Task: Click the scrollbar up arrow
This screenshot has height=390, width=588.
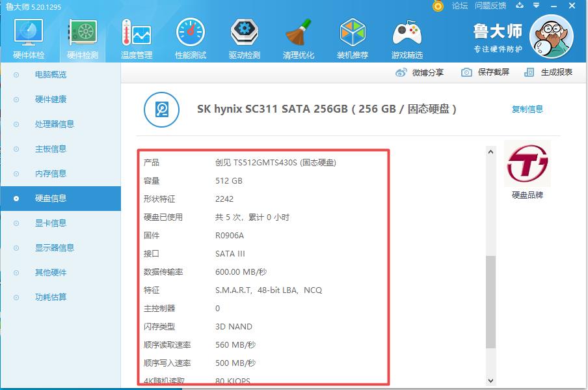Action: [x=490, y=152]
